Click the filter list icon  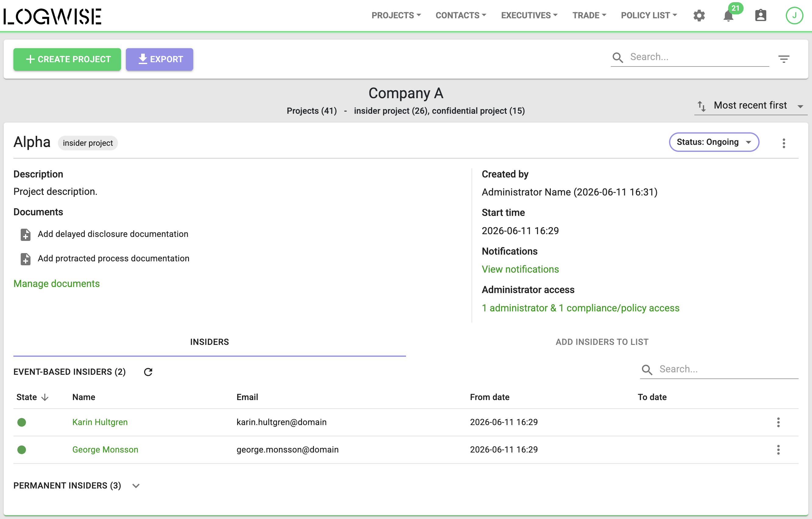click(x=784, y=59)
